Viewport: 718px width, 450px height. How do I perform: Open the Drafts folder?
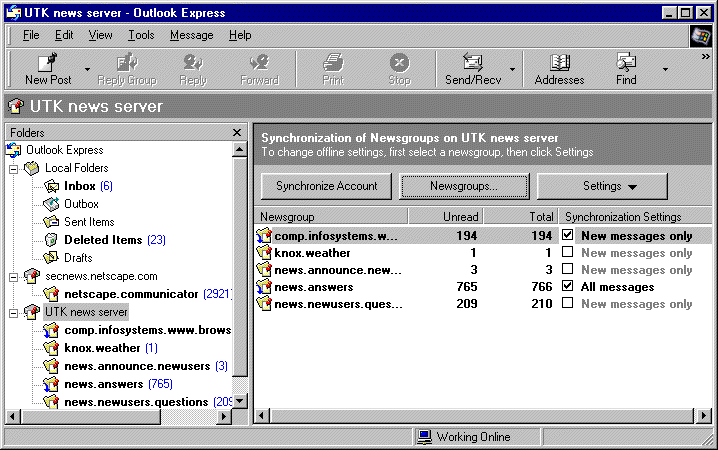[x=80, y=258]
